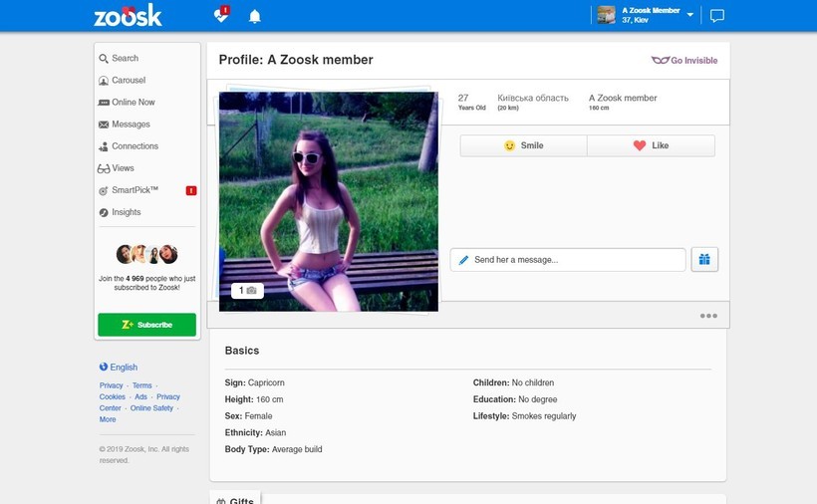Click the Ethnicity: Asian row
Image resolution: width=817 pixels, height=504 pixels.
point(255,432)
